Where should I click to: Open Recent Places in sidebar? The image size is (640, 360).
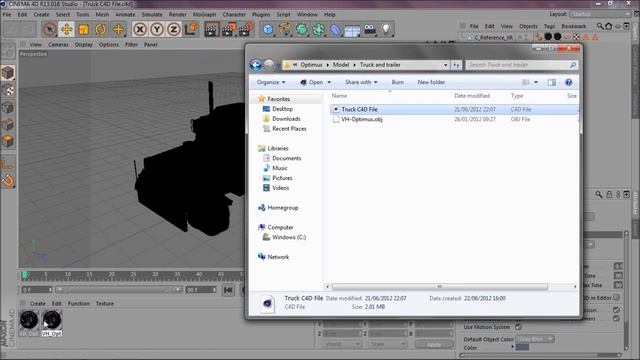tap(289, 129)
